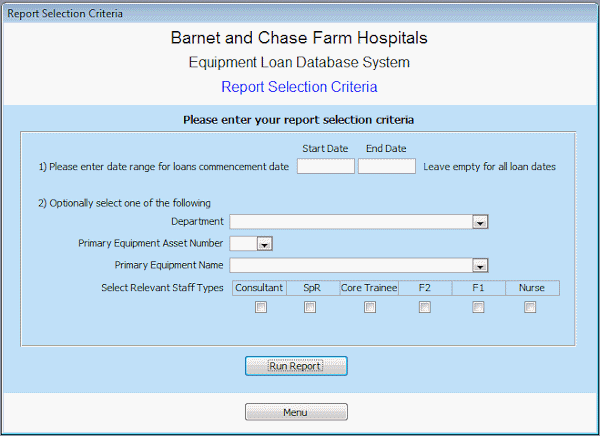Click the 'Primary Equipment Asset Number' label
Screen dimensions: 600x436
click(150, 243)
